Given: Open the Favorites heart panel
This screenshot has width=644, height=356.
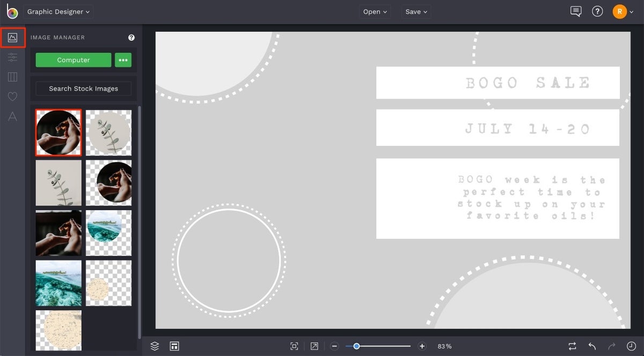Looking at the screenshot, I should point(12,97).
